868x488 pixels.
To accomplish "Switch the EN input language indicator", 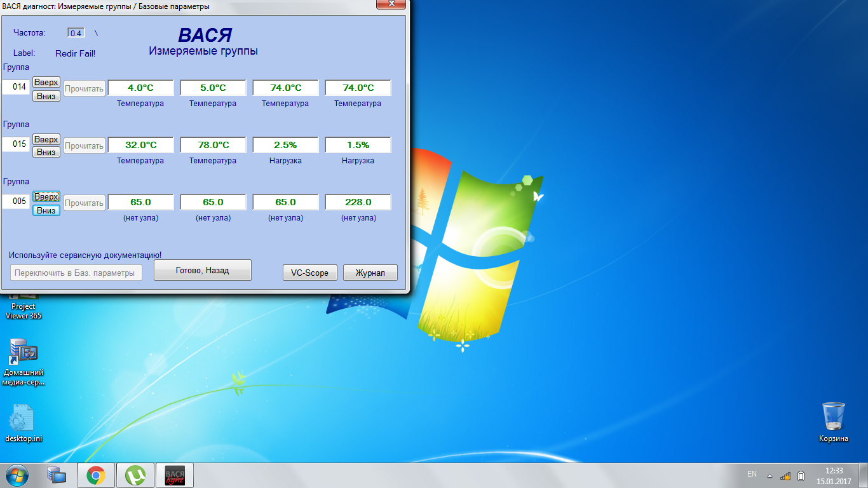I will (x=752, y=475).
